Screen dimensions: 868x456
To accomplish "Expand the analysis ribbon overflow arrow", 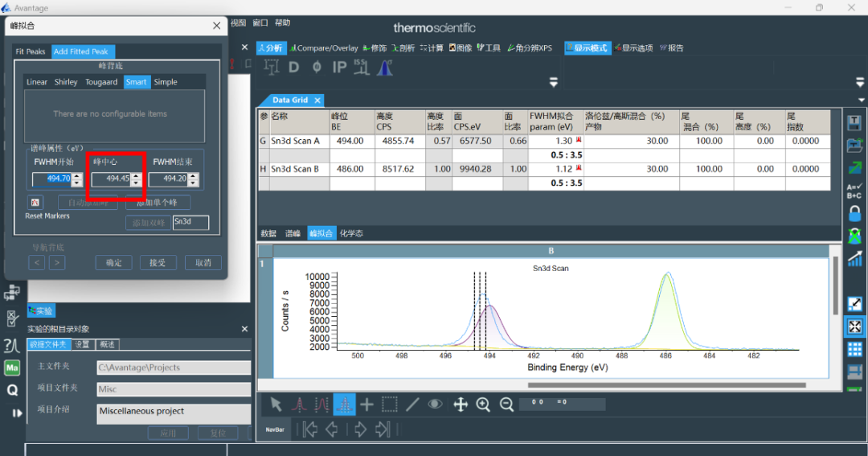I will (553, 82).
